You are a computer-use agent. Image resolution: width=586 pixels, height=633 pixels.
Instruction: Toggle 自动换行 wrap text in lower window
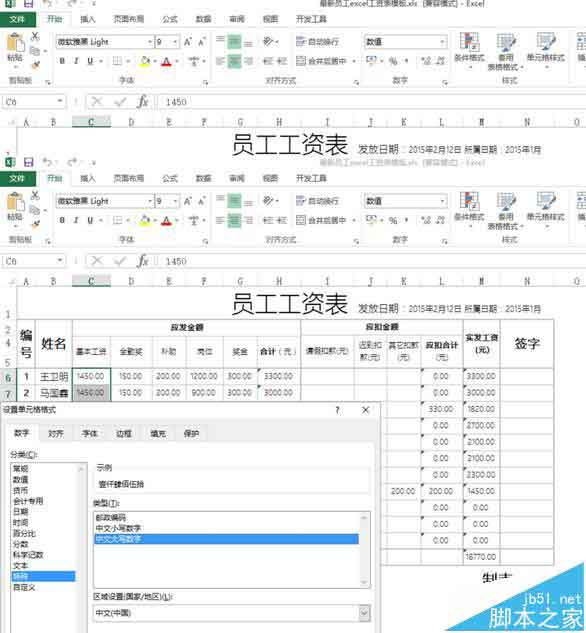(x=317, y=201)
